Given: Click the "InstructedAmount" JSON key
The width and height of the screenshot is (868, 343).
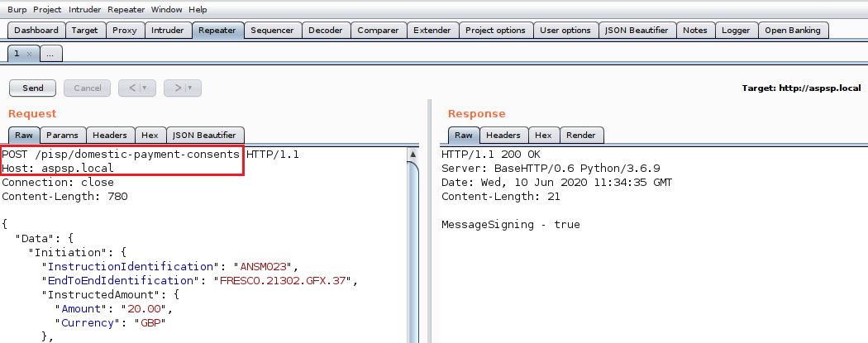Looking at the screenshot, I should (x=101, y=295).
